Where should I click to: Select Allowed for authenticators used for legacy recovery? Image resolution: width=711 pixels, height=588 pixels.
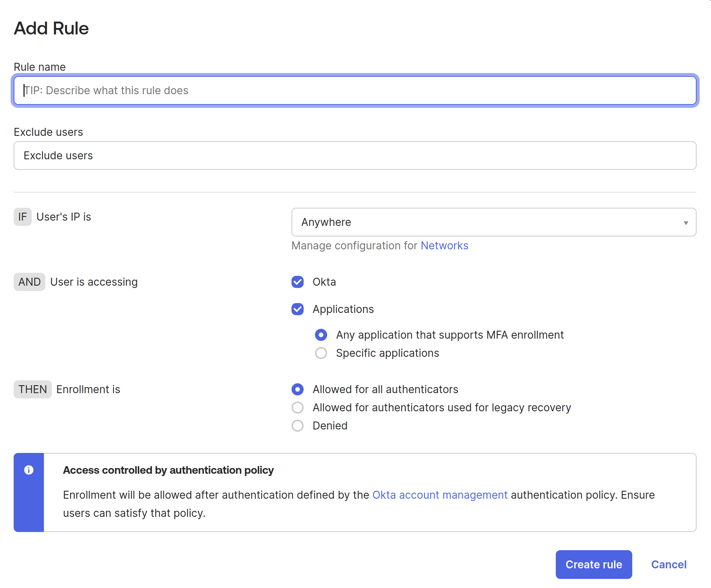pos(298,408)
